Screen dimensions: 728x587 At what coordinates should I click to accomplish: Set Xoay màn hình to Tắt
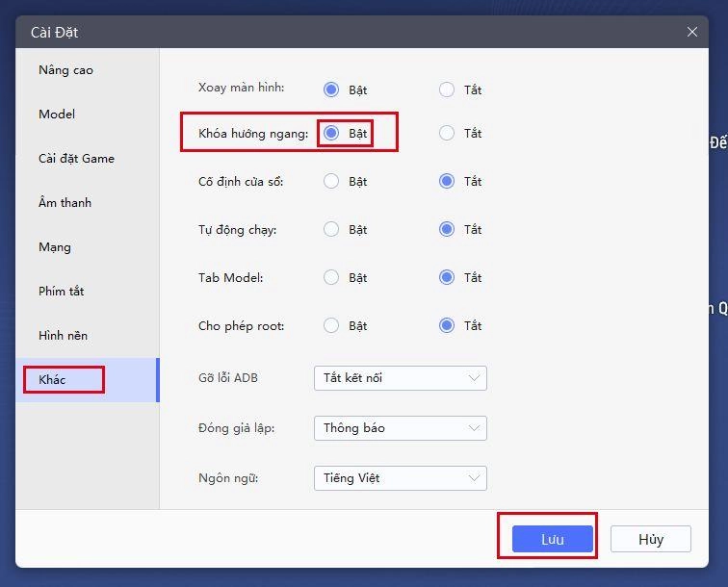click(x=447, y=89)
